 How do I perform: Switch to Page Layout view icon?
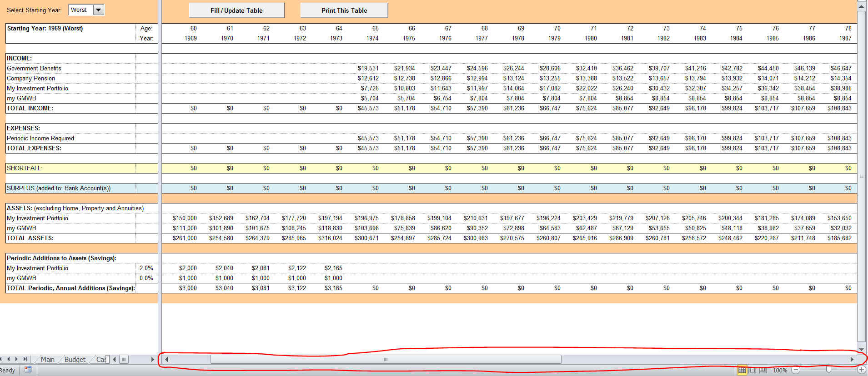pyautogui.click(x=753, y=370)
